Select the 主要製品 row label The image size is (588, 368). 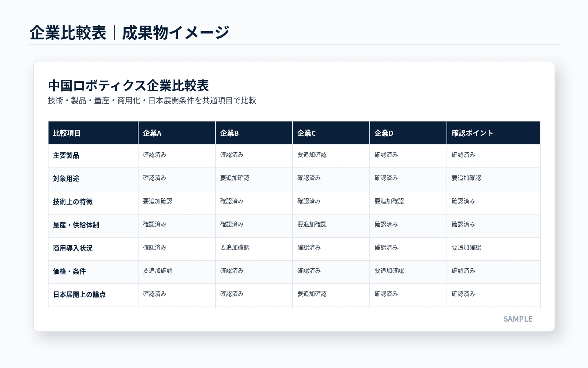tap(66, 156)
